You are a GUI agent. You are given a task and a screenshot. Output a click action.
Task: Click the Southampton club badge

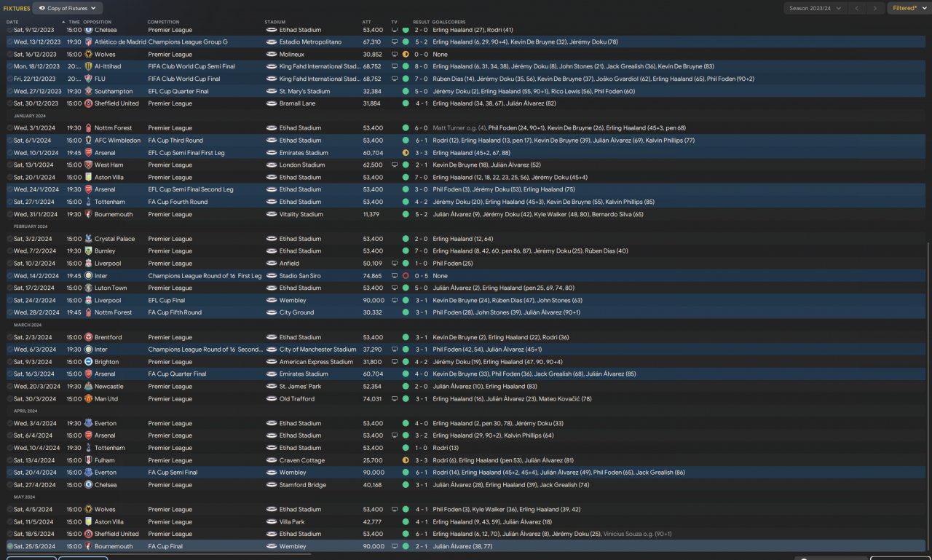pyautogui.click(x=88, y=91)
